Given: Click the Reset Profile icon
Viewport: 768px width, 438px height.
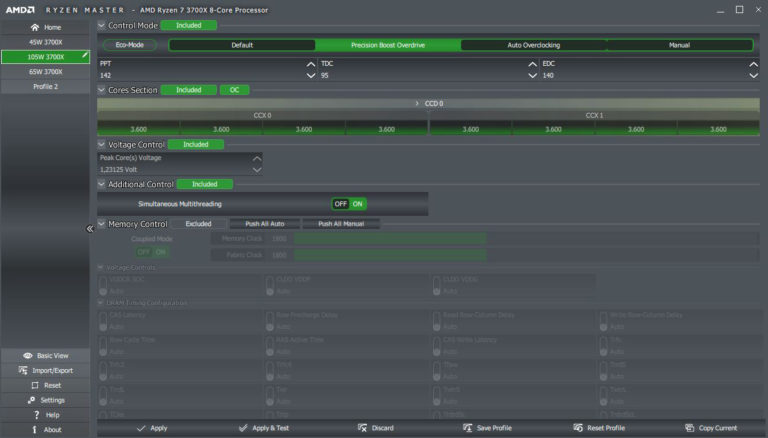Looking at the screenshot, I should pos(578,428).
